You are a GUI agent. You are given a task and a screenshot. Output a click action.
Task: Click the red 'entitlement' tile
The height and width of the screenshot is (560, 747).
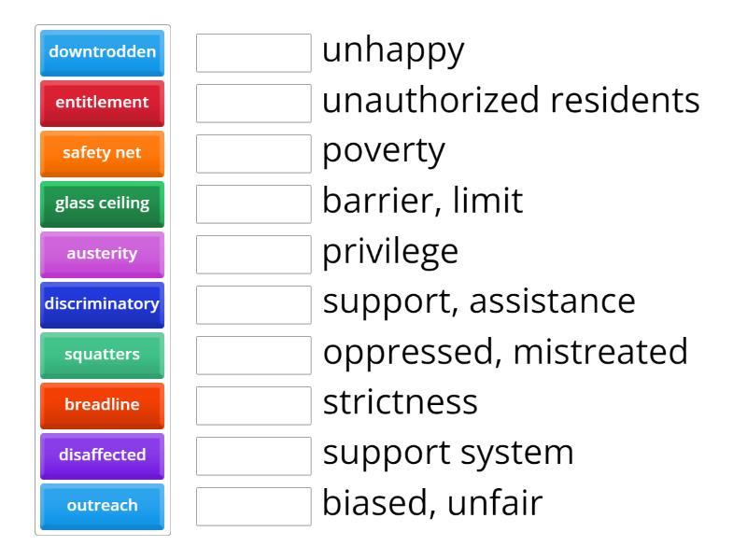coord(102,103)
